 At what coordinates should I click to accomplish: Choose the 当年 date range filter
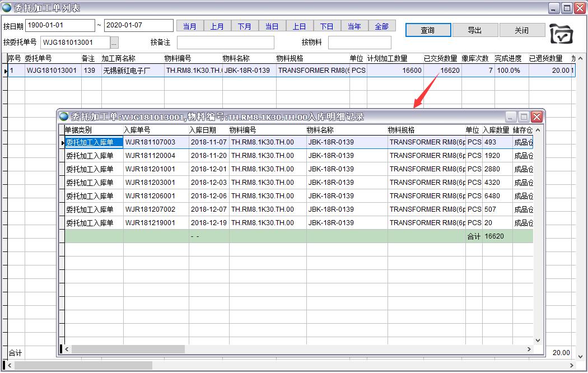(354, 26)
